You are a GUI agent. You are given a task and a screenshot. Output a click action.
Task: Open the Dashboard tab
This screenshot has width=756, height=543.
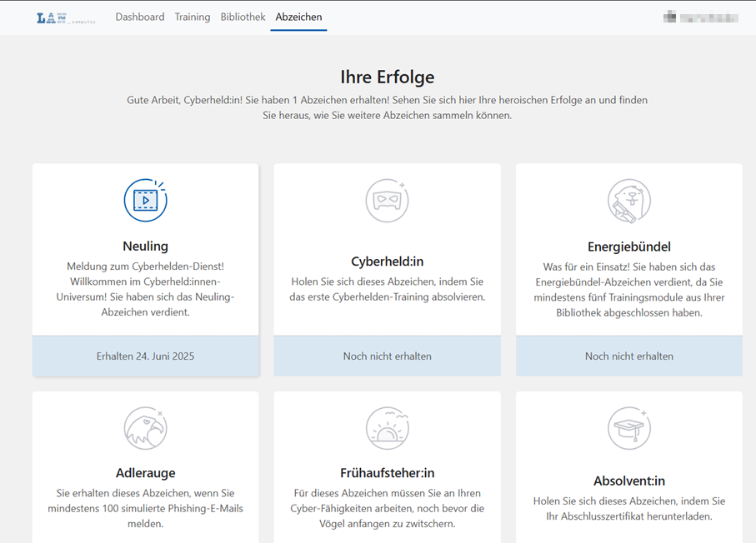140,17
